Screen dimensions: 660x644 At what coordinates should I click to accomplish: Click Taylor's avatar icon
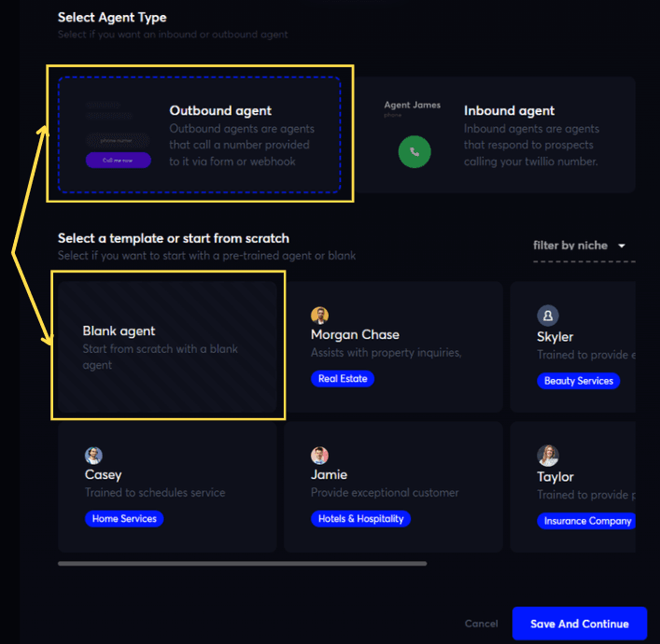(x=548, y=455)
